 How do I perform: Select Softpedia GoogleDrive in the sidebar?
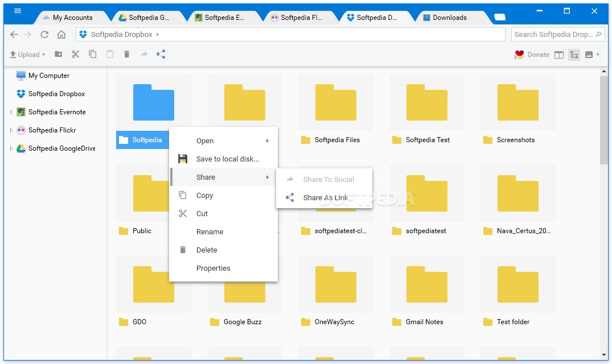click(x=56, y=148)
